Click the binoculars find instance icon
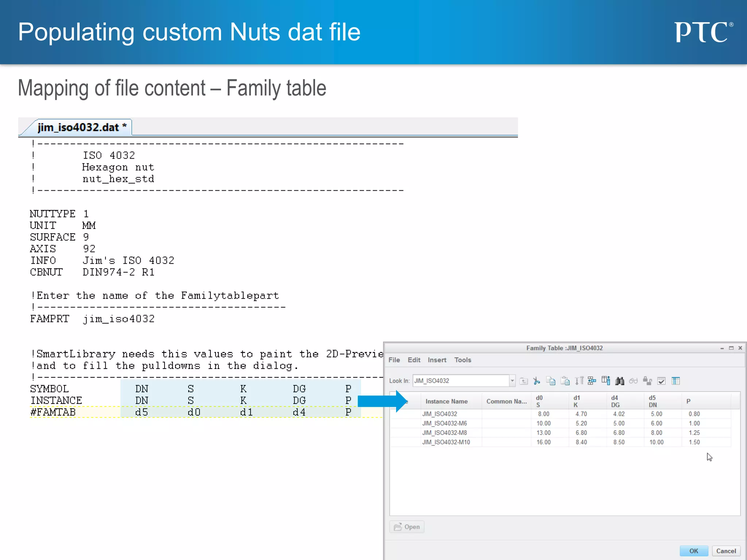747x560 pixels. pos(620,381)
